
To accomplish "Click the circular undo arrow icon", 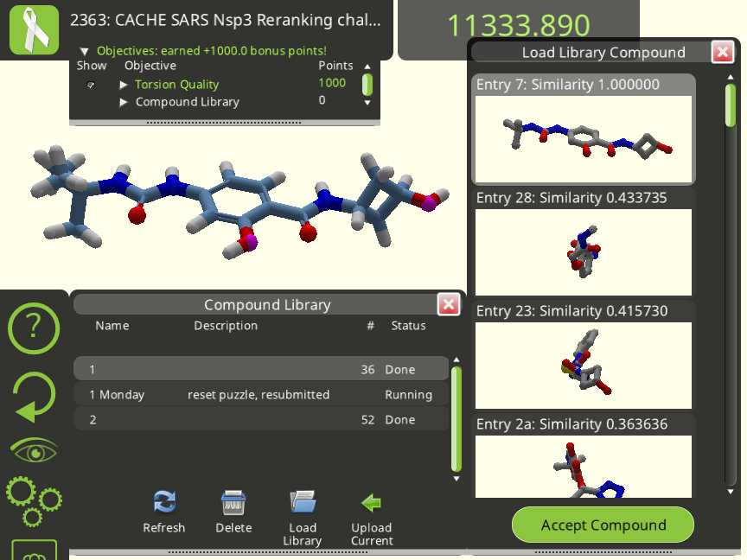I will 34,398.
